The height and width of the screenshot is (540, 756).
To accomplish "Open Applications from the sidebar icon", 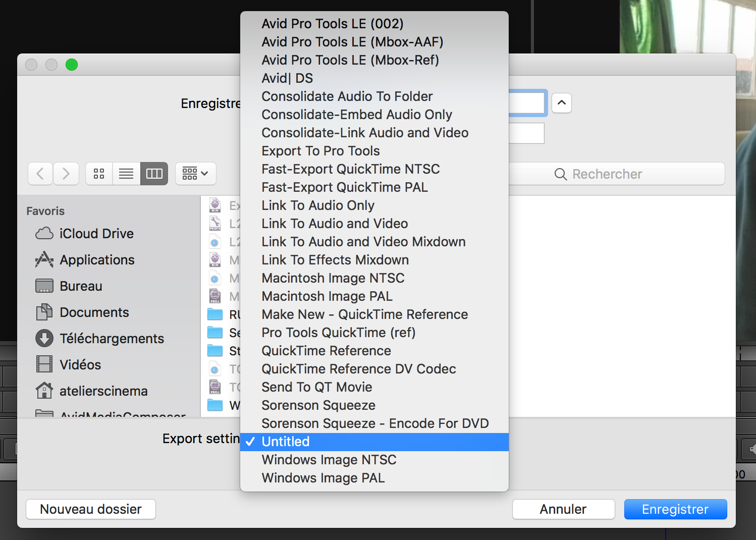I will click(44, 259).
